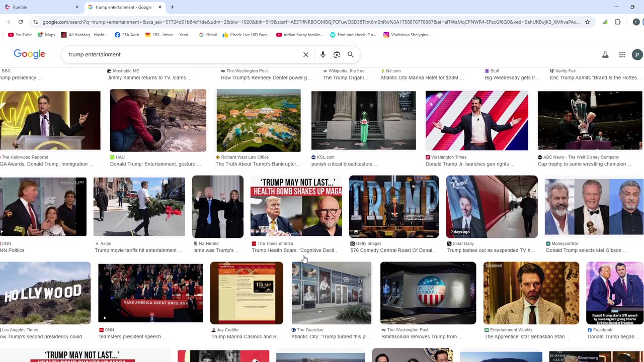Open Check Live UID Facebook bookmark
The width and height of the screenshot is (644, 362).
[247, 35]
